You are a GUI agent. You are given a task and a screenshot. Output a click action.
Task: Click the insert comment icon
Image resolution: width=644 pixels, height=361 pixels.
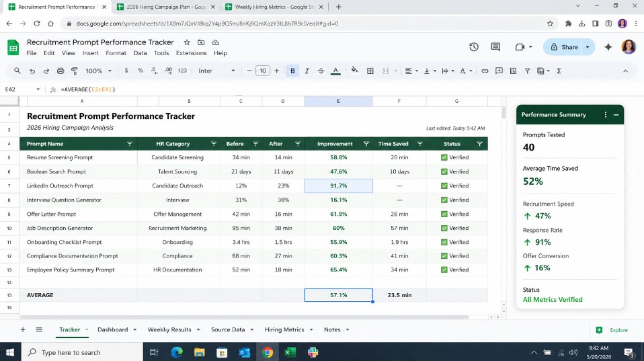pos(499,71)
